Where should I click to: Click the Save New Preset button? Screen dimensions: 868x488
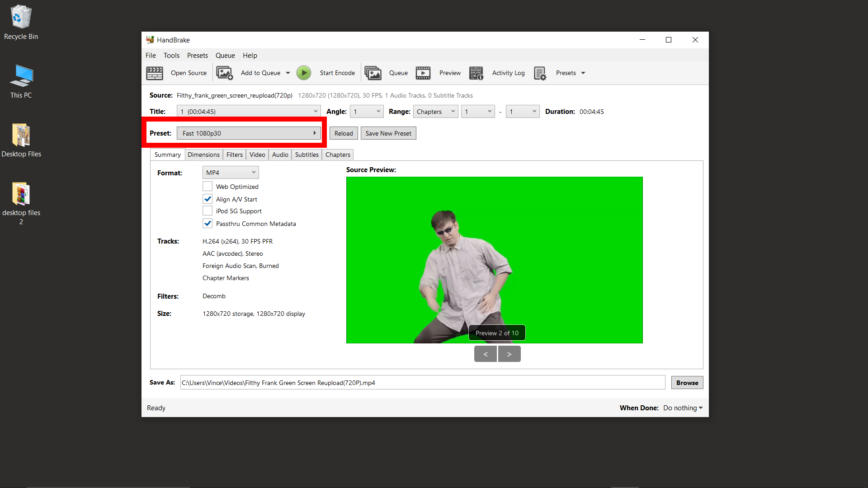(x=388, y=133)
